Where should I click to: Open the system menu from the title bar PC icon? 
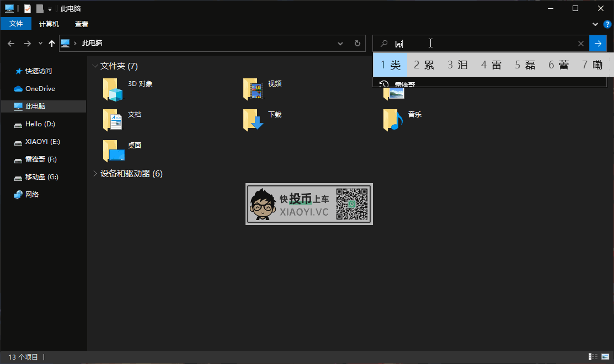coord(9,9)
